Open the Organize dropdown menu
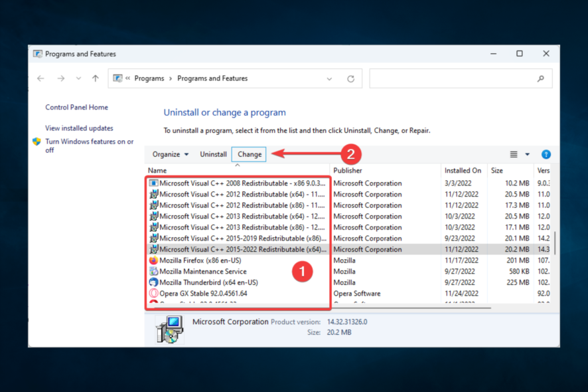588x392 pixels. coord(171,154)
